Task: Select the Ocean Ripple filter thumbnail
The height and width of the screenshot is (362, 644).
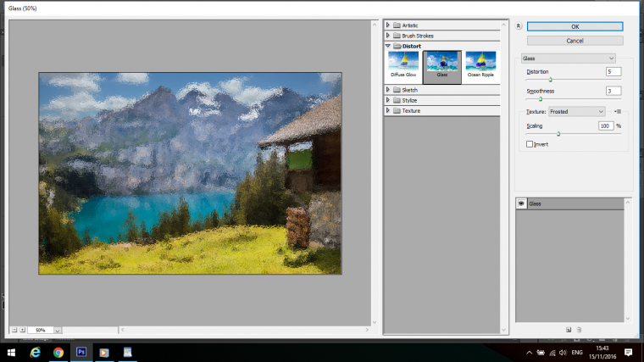Action: tap(480, 64)
